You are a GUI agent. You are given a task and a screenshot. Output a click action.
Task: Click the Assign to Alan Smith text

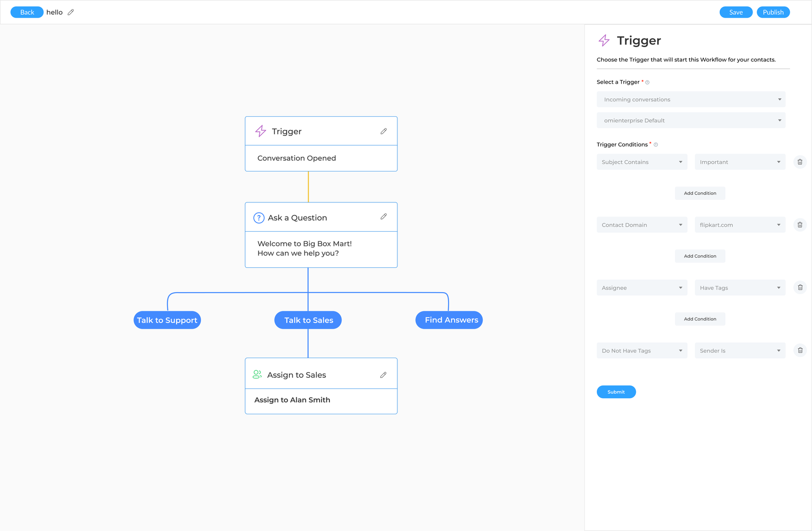pyautogui.click(x=292, y=400)
